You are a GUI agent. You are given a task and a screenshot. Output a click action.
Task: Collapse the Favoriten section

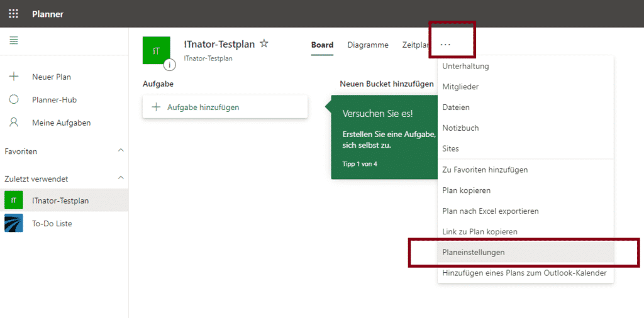(121, 151)
